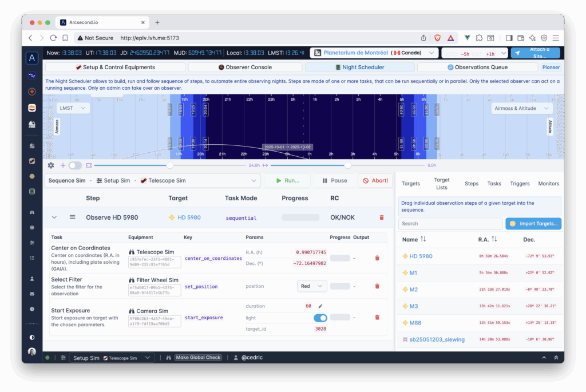This screenshot has width=586, height=392.
Task: Collapse the Observe HD 5980 step row
Action: 54,217
